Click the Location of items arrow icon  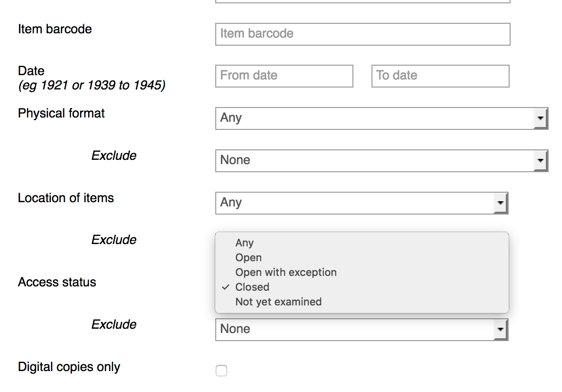pyautogui.click(x=500, y=203)
